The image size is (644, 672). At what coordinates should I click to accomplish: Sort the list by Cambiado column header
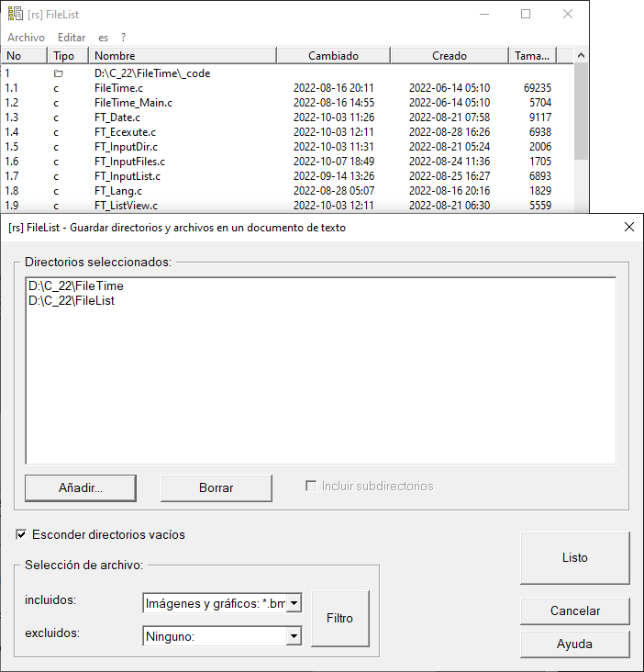[x=333, y=56]
